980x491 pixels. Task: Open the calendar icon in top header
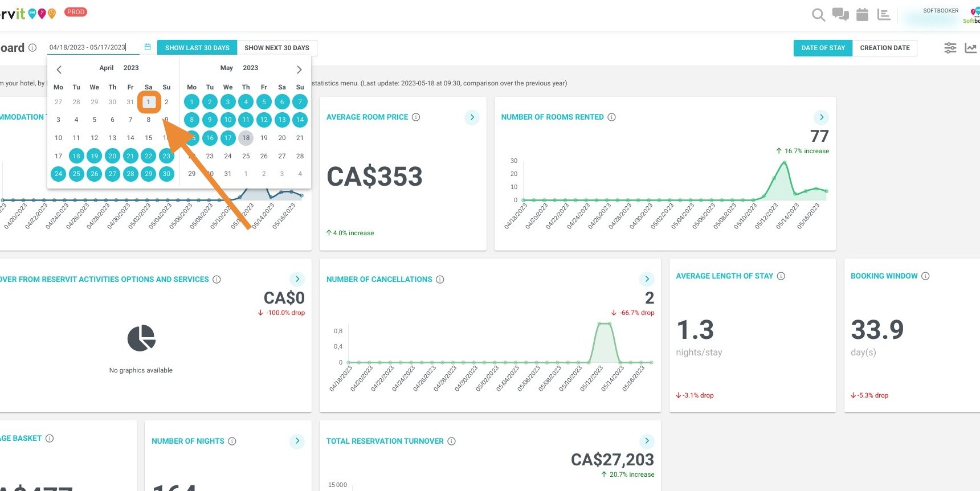[863, 14]
